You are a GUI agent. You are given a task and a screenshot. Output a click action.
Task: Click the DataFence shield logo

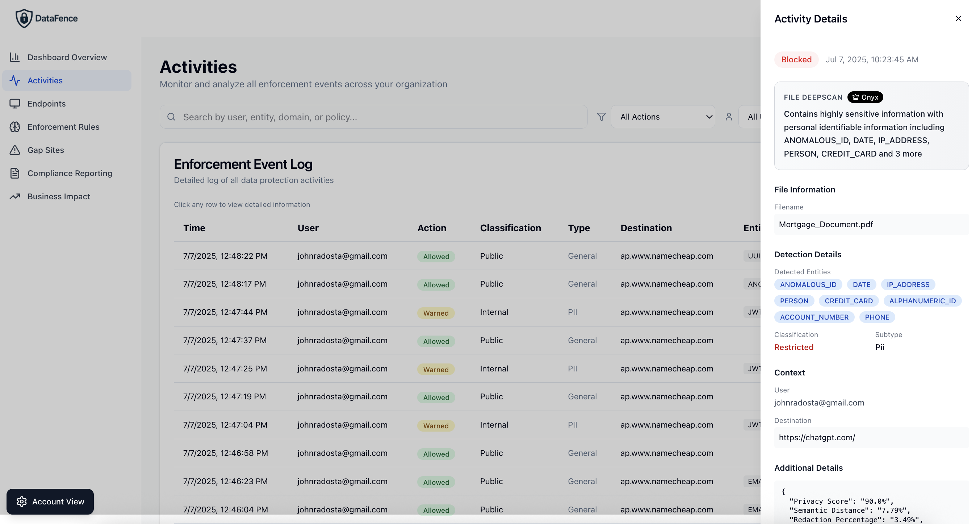pos(24,18)
